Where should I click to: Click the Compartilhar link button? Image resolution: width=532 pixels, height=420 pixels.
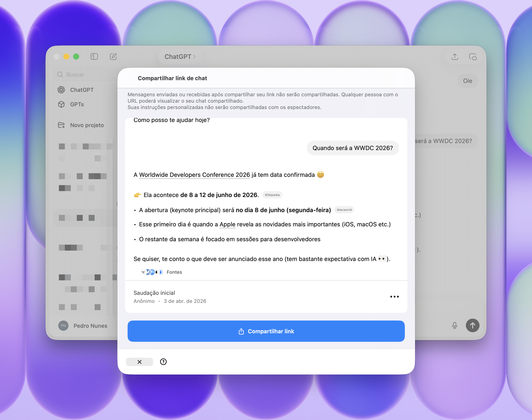(266, 331)
